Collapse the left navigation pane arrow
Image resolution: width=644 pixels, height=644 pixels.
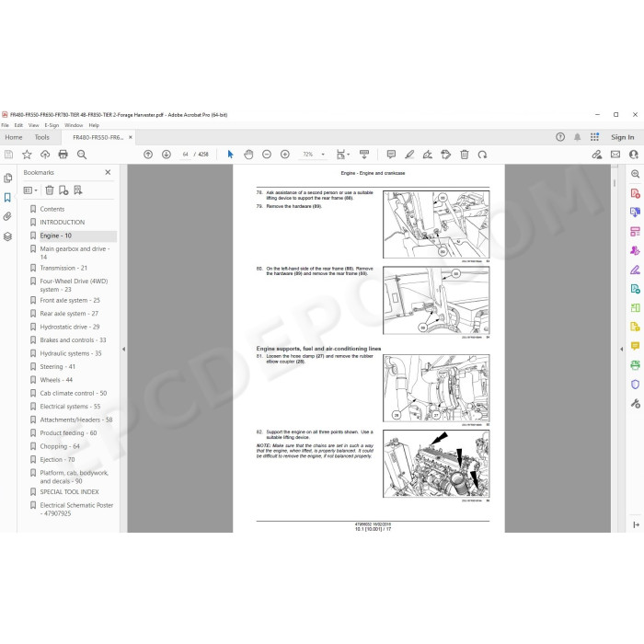coord(123,349)
